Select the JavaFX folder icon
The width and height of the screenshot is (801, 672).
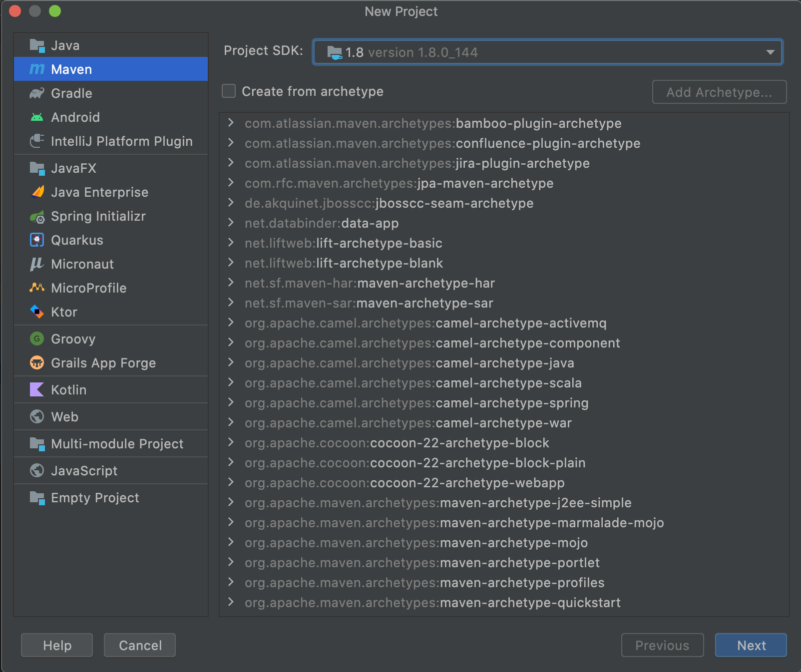click(x=37, y=168)
